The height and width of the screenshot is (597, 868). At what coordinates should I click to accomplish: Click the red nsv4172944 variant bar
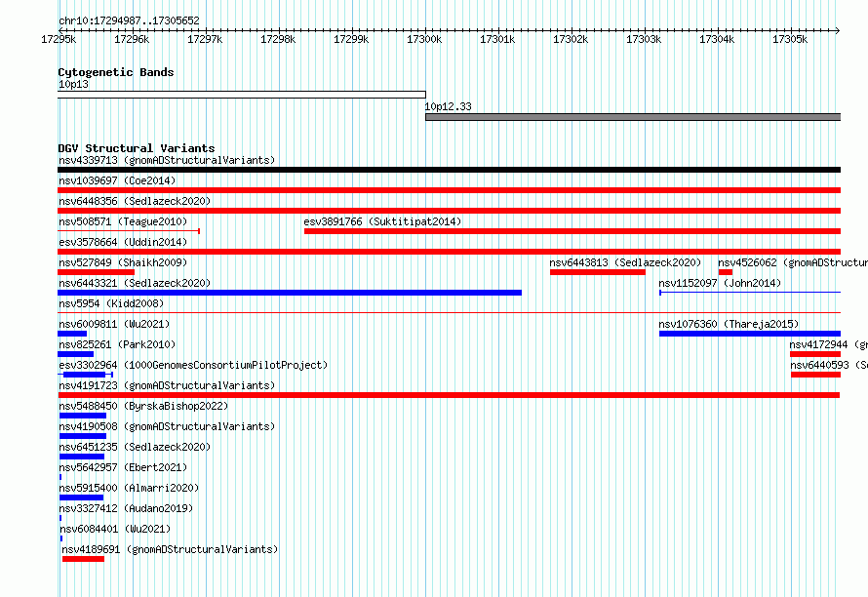pos(815,354)
